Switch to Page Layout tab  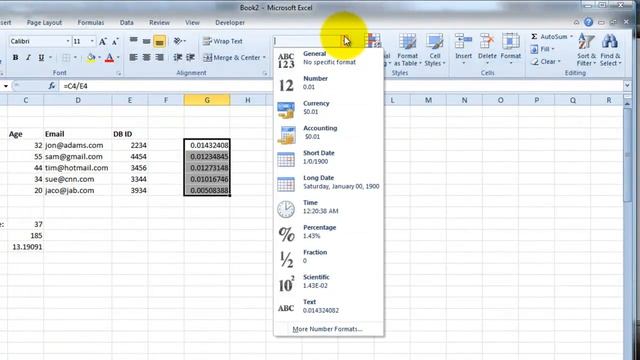[x=44, y=23]
